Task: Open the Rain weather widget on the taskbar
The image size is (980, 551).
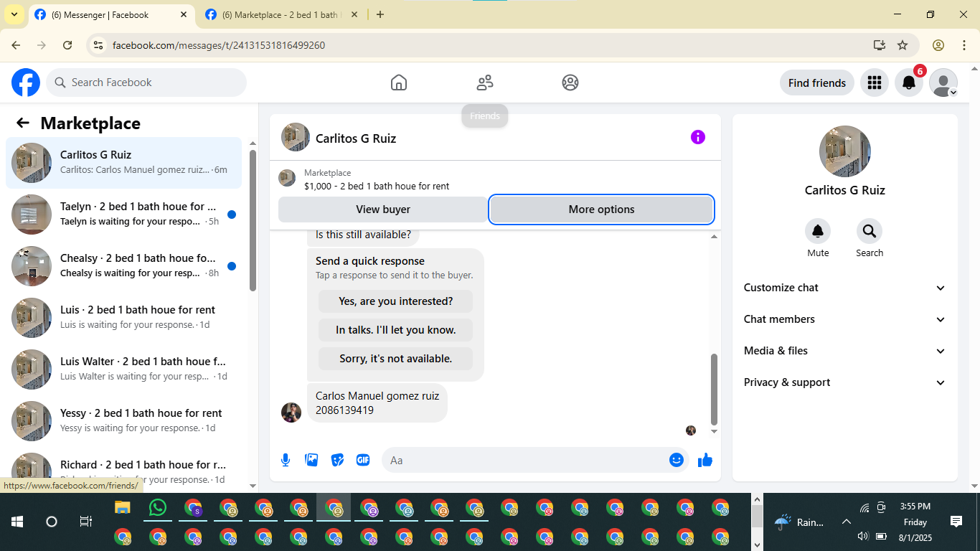Action: point(800,522)
